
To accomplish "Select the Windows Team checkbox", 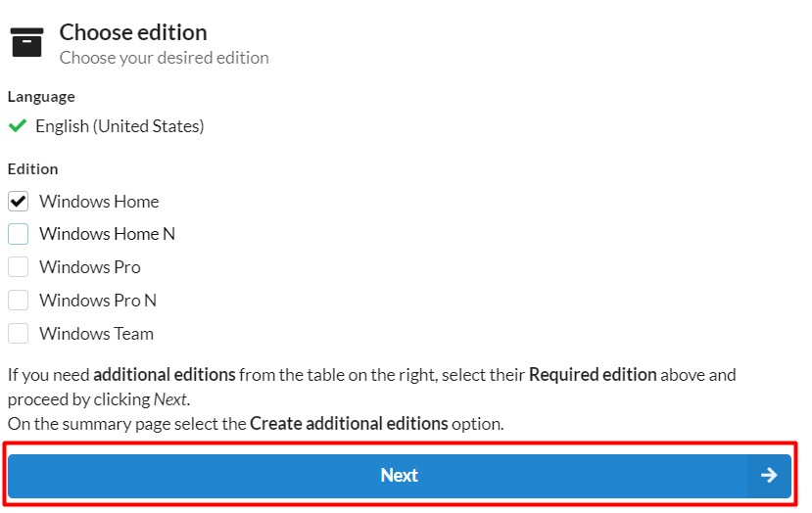I will (18, 334).
